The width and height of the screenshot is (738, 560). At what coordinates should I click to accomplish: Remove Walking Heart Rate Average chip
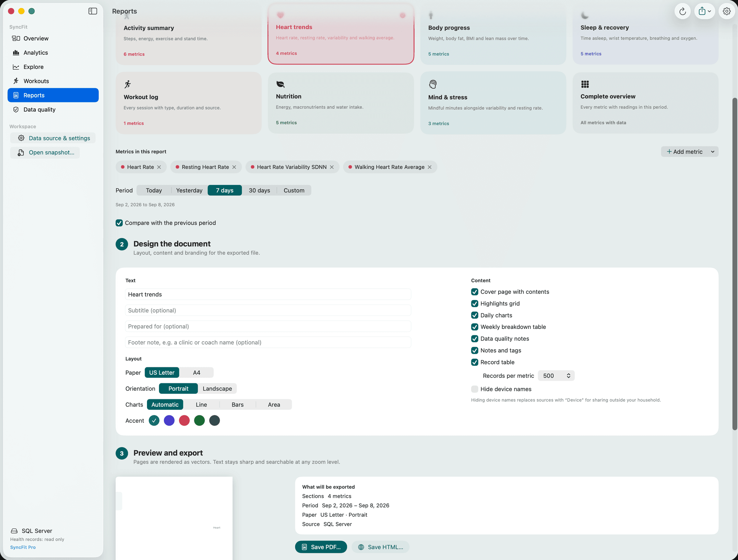pos(430,167)
